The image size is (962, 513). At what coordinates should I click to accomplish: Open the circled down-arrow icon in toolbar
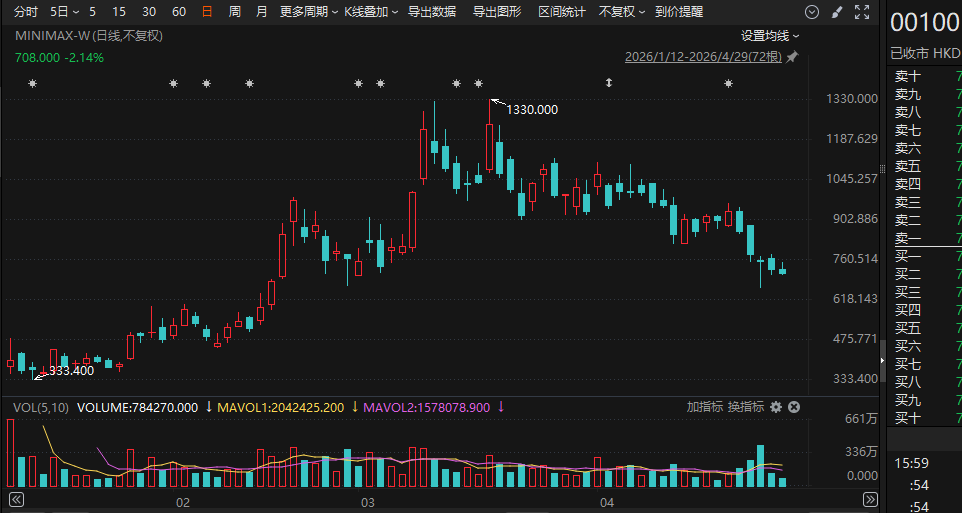tap(812, 12)
